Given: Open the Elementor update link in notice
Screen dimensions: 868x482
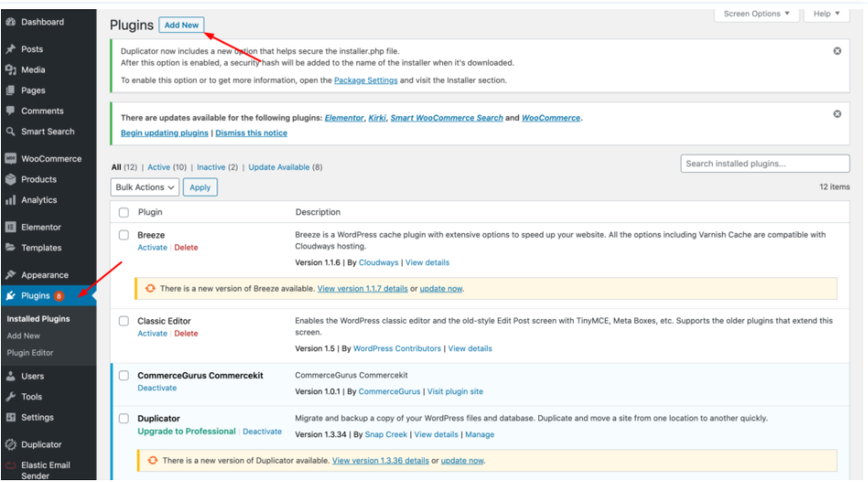Looking at the screenshot, I should [x=344, y=118].
